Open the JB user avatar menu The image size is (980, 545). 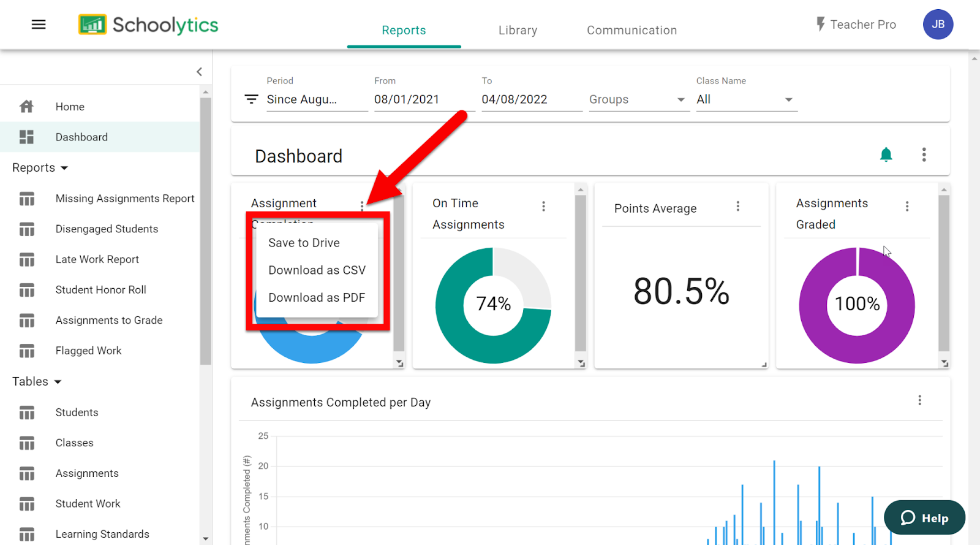[x=938, y=25]
